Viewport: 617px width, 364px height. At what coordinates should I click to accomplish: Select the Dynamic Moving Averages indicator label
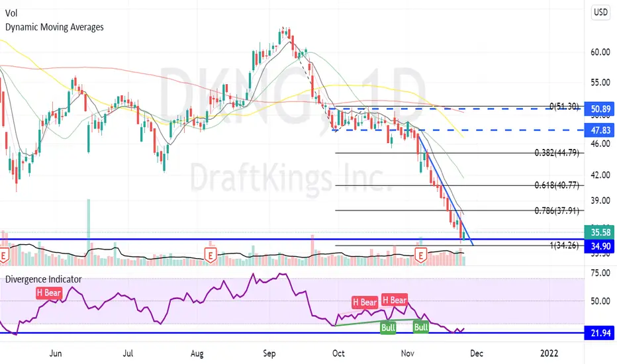tap(54, 27)
